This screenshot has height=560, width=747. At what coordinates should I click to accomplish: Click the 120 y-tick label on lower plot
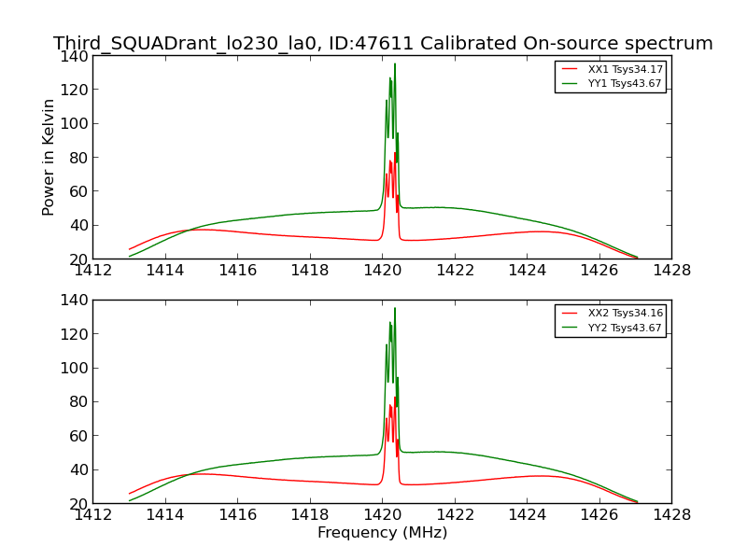pos(74,334)
